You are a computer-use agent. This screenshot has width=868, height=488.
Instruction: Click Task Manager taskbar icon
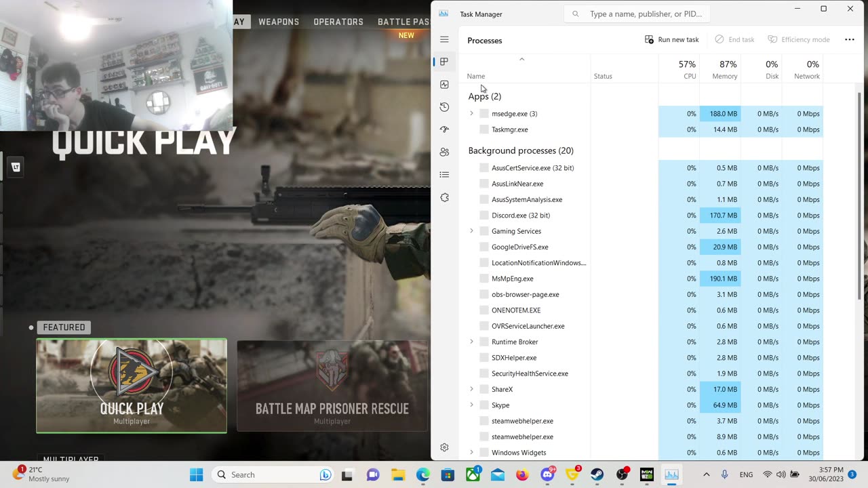[x=671, y=475]
